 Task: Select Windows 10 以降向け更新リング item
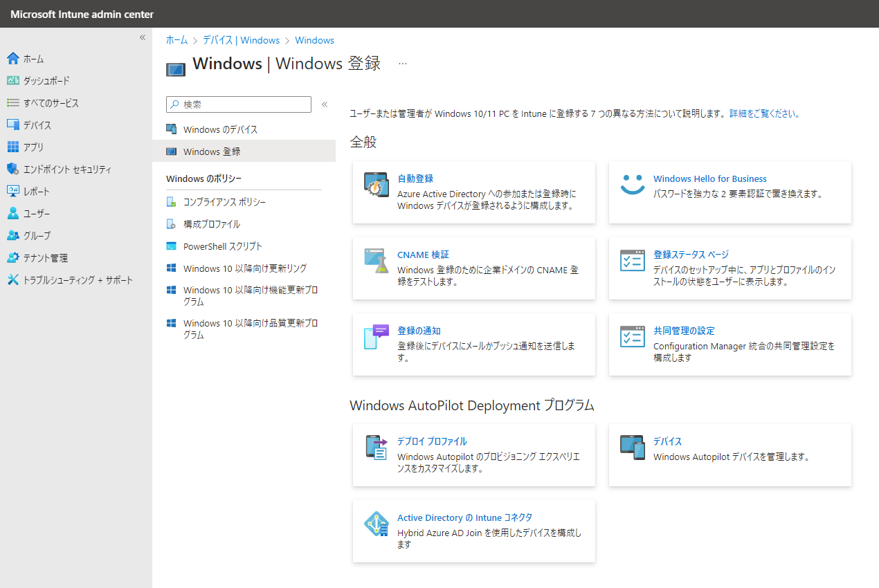(244, 268)
